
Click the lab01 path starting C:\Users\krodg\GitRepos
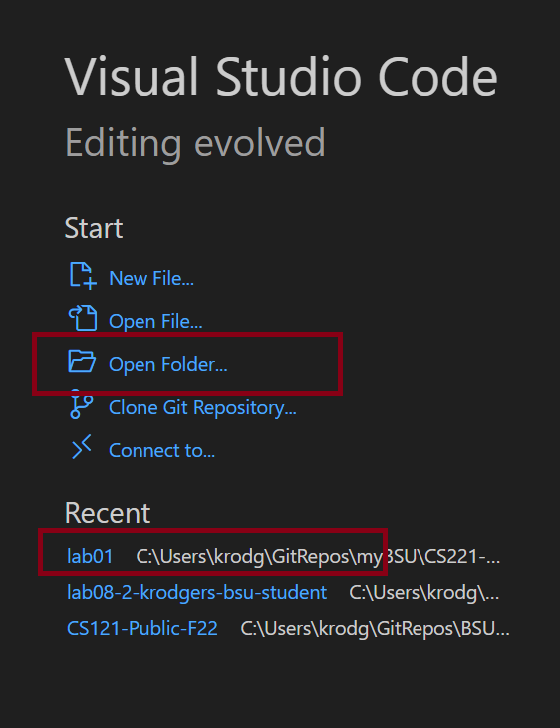point(318,556)
